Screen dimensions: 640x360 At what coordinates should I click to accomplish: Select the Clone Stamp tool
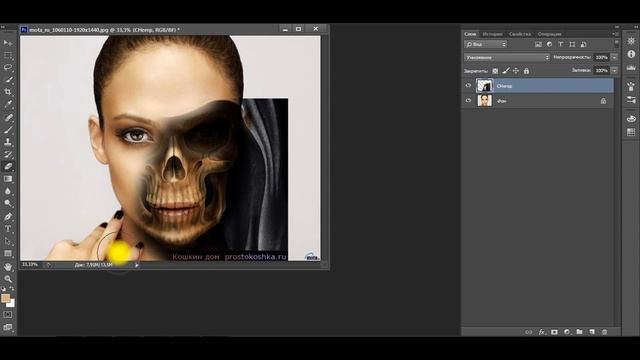pyautogui.click(x=8, y=142)
